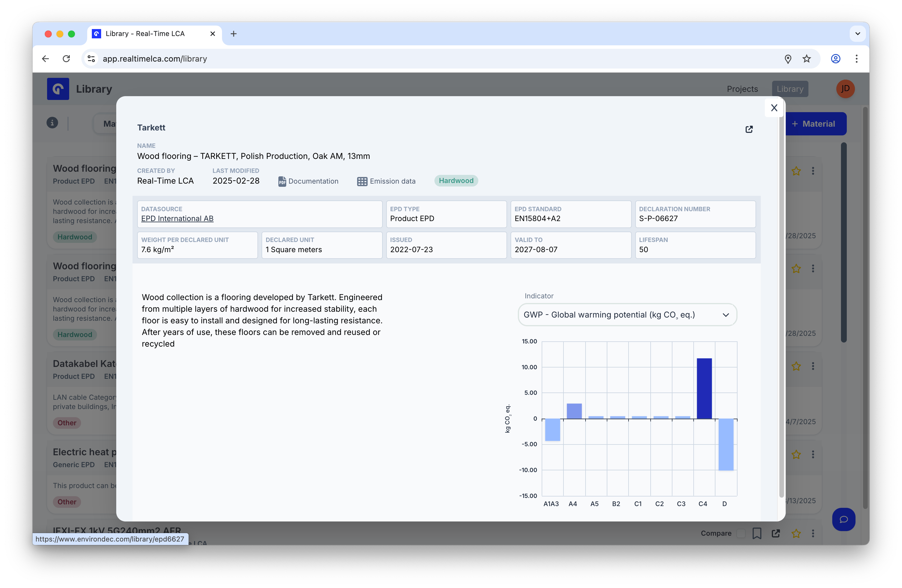Go to the Projects page
This screenshot has height=588, width=902.
[x=742, y=89]
